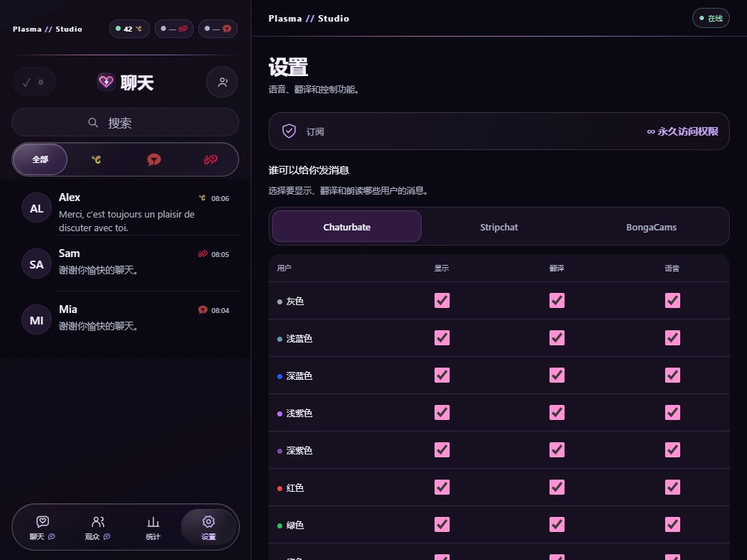This screenshot has width=747, height=560.
Task: Click the checkmark counter button showing 0
Action: pos(34,83)
